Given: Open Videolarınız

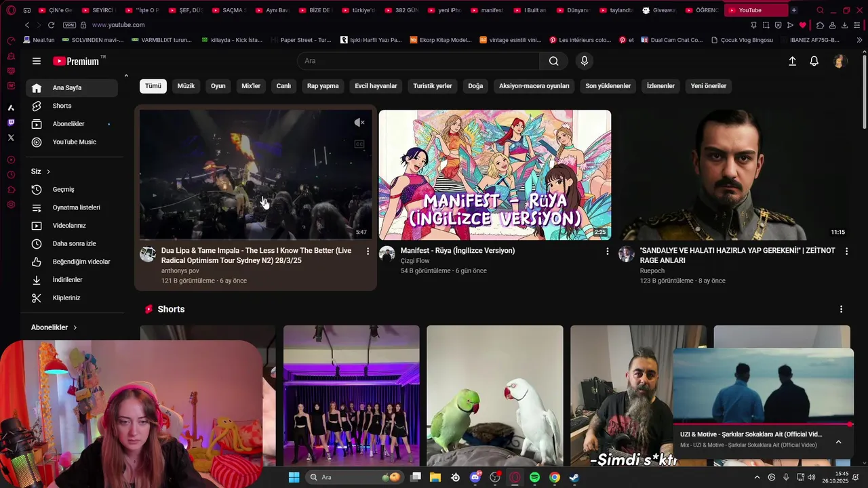Looking at the screenshot, I should (72, 226).
